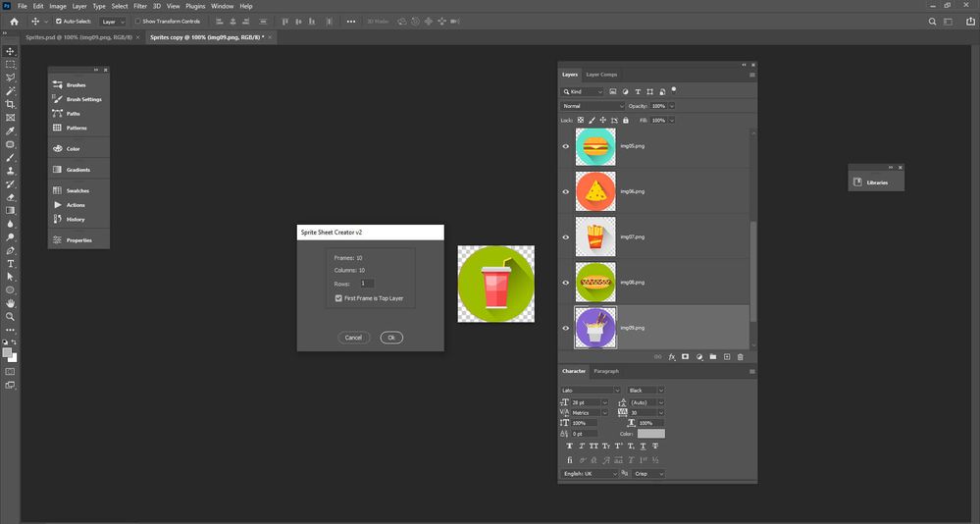Viewport: 980px width, 524px height.
Task: Select the Horizontal Type tool
Action: [11, 264]
